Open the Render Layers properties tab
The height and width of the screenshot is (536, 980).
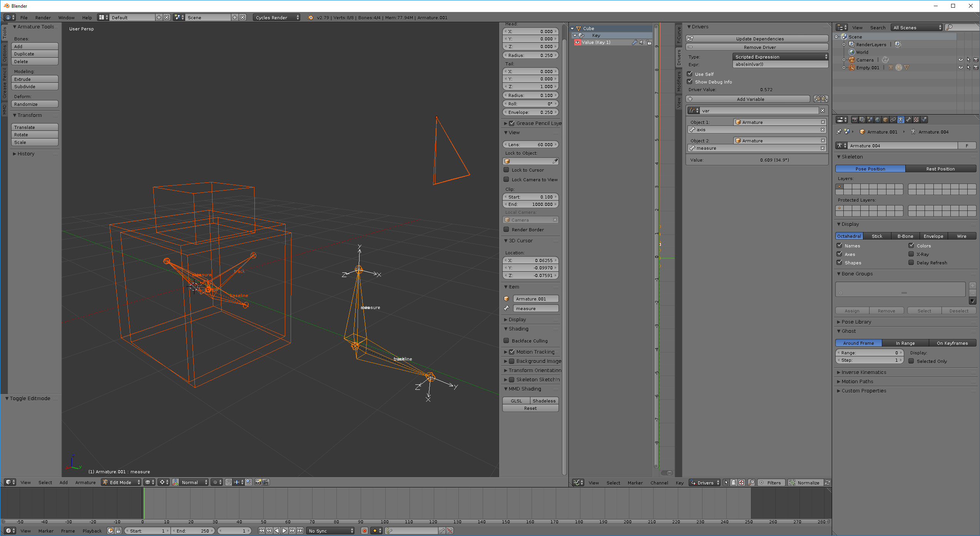862,120
